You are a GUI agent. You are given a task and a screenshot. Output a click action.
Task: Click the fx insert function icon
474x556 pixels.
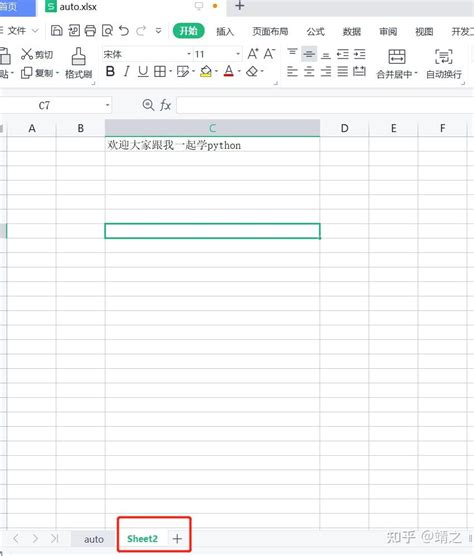click(x=165, y=105)
